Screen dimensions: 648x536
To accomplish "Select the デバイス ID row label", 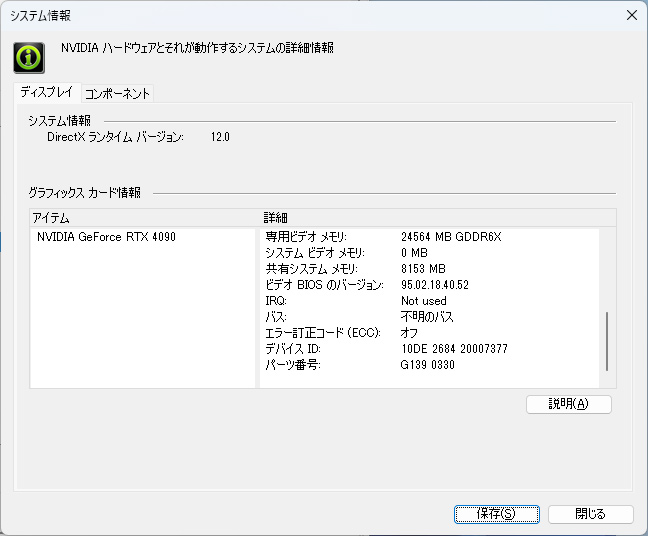I will [293, 349].
